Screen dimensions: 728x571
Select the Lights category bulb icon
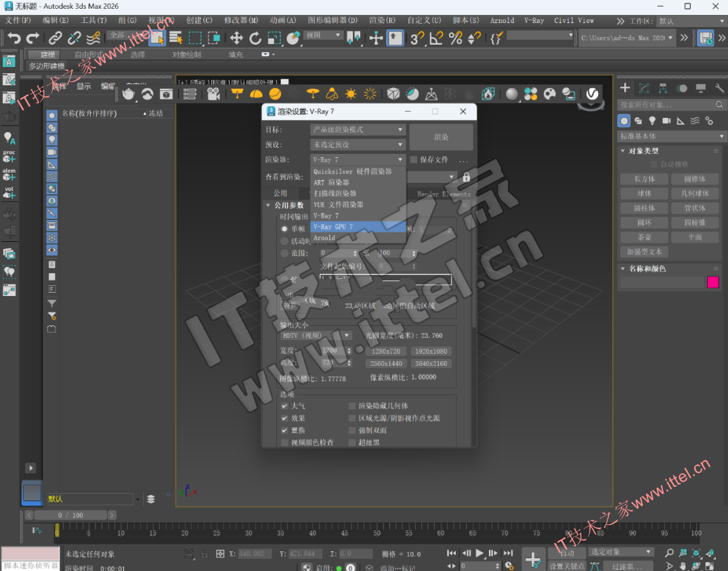tap(652, 121)
